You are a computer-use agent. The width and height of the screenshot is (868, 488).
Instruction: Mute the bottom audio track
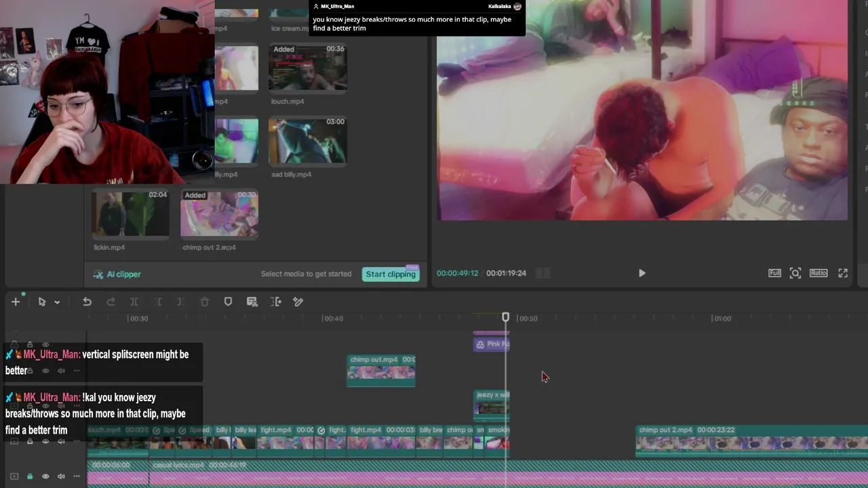(61, 476)
